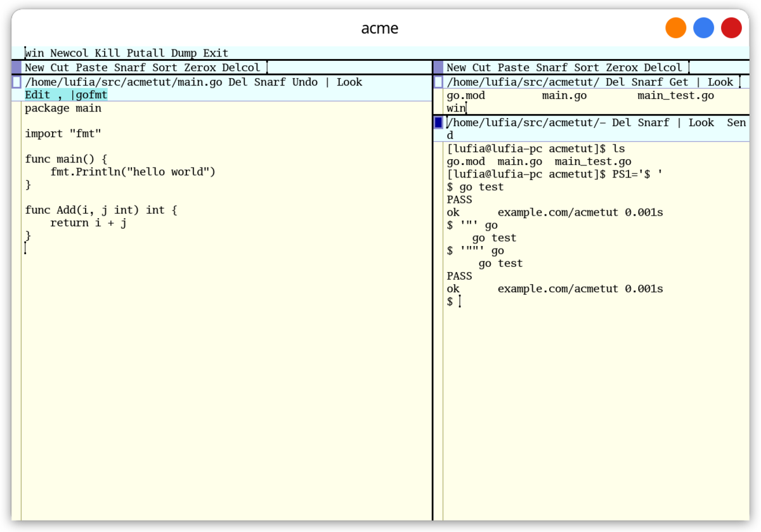Click the return i + j line
Image resolution: width=761 pixels, height=532 pixels.
click(89, 223)
